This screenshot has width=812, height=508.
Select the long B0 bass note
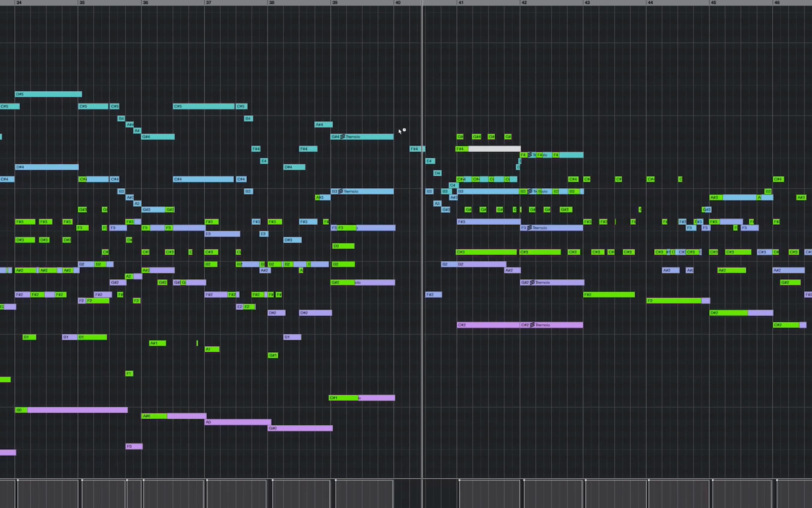(71, 410)
